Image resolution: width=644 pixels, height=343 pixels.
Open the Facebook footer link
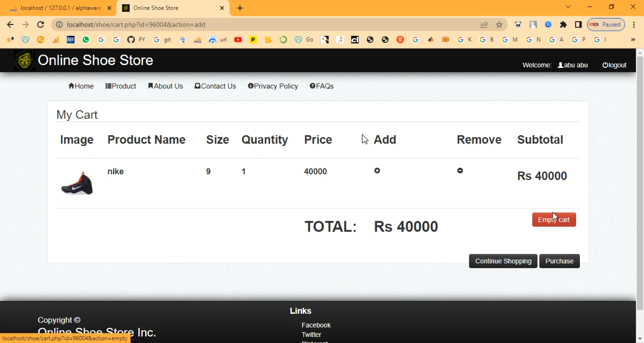click(316, 325)
